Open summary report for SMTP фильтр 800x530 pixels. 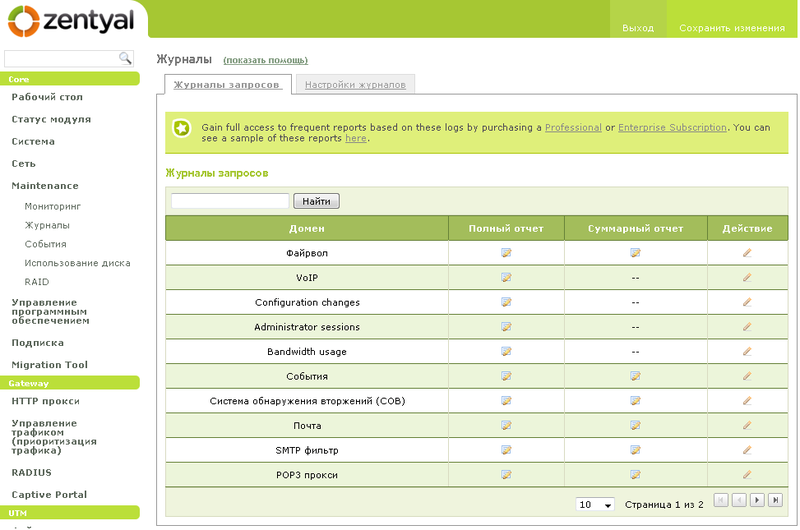635,450
